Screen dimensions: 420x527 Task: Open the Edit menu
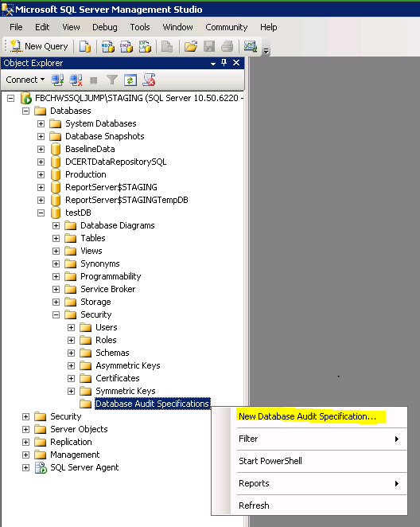click(42, 27)
